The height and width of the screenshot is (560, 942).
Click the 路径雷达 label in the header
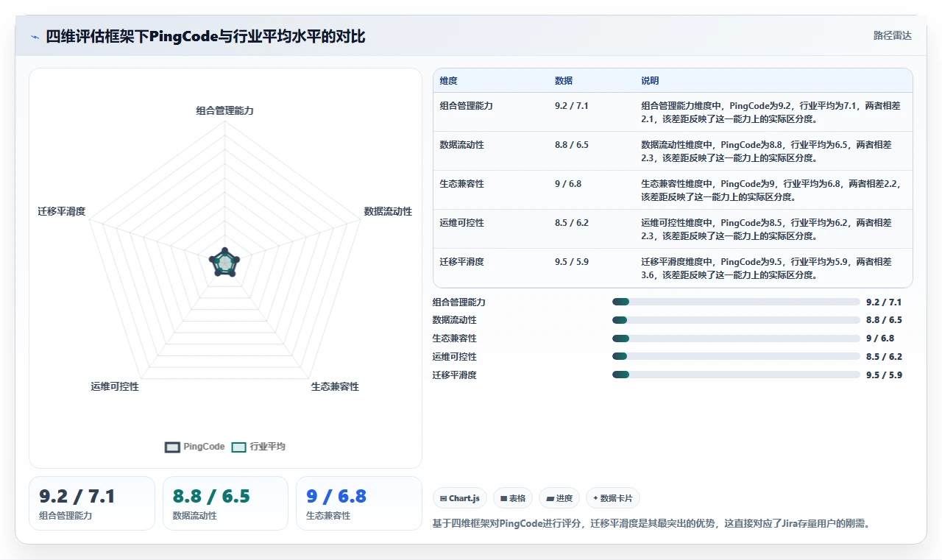892,35
